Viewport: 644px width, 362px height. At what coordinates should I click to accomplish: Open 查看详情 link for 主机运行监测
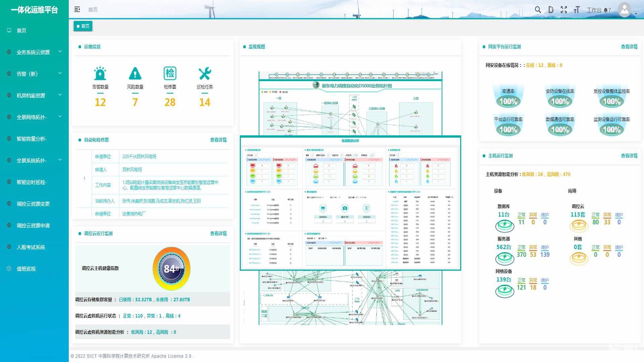coord(629,156)
